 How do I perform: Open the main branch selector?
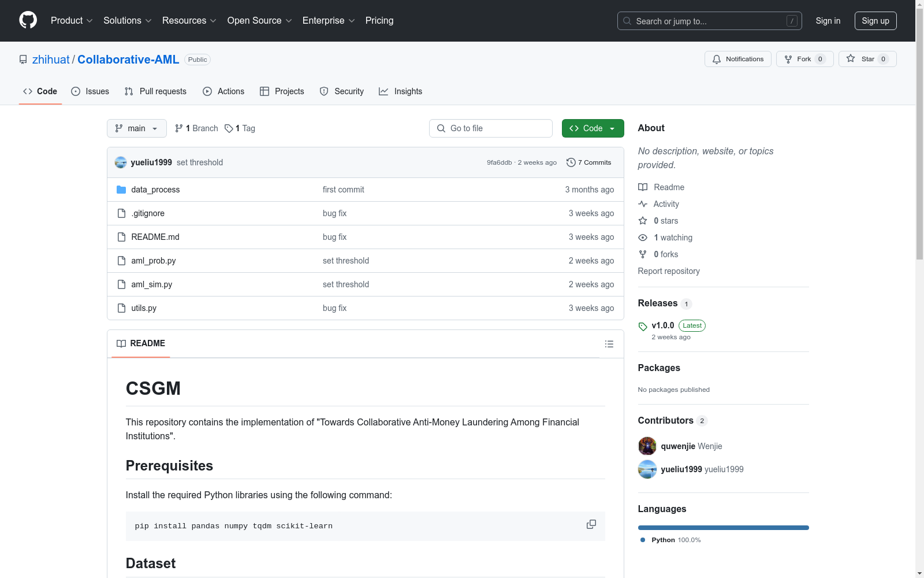[137, 128]
